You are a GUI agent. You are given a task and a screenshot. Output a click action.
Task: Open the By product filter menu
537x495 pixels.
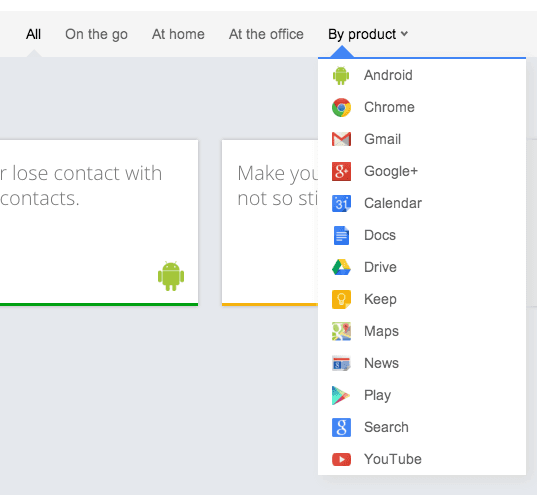pos(368,34)
